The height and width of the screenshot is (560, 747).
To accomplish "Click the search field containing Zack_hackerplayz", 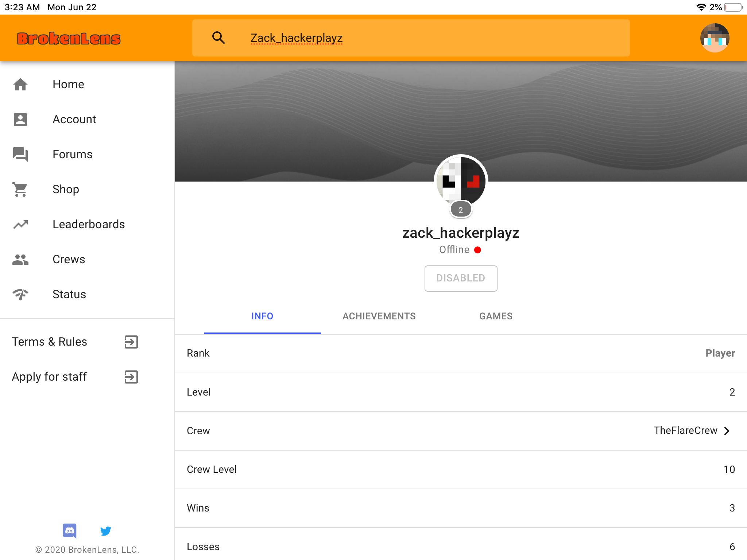I will [x=411, y=38].
